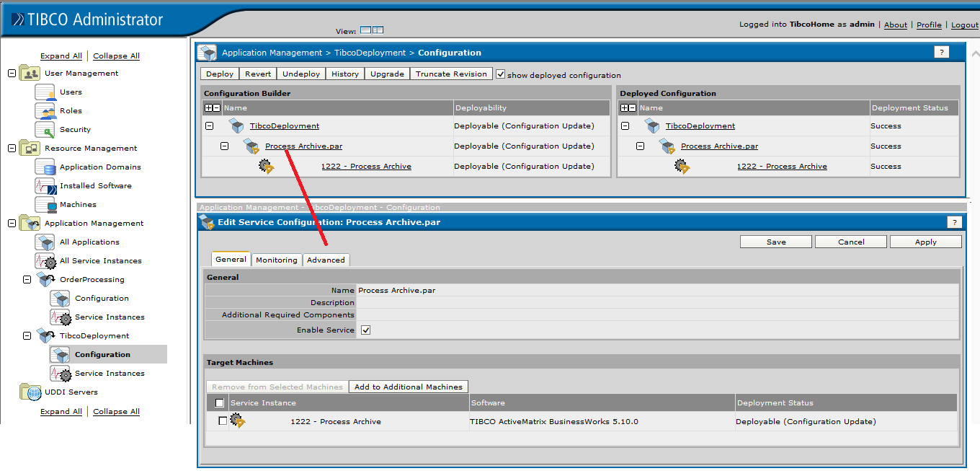Uncheck show deployed configuration
The height and width of the screenshot is (471, 980).
(500, 72)
